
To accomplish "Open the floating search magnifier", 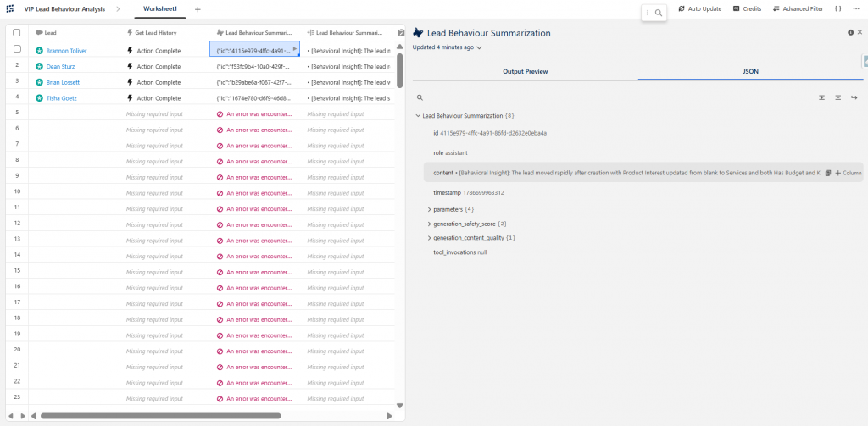I will click(x=658, y=13).
